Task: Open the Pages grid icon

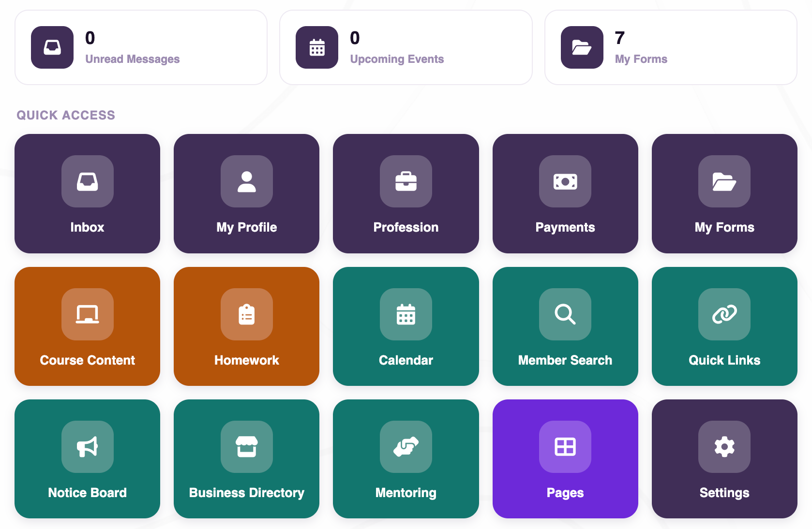Action: click(x=565, y=447)
